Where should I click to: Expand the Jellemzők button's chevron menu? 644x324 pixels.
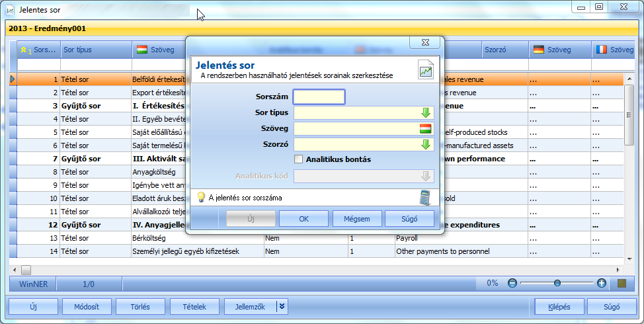pos(282,306)
